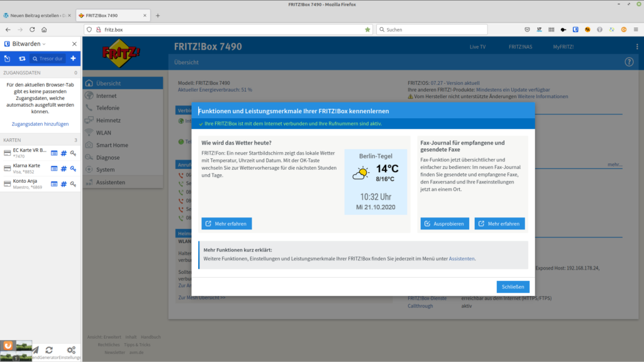This screenshot has width=644, height=362.
Task: Copy security code of Konto Anja
Action: tap(73, 184)
